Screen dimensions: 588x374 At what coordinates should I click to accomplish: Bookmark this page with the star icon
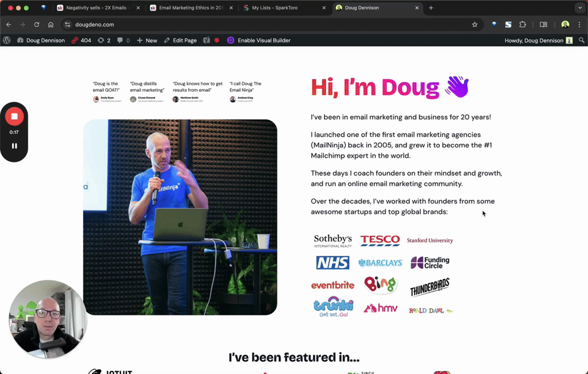pyautogui.click(x=475, y=24)
